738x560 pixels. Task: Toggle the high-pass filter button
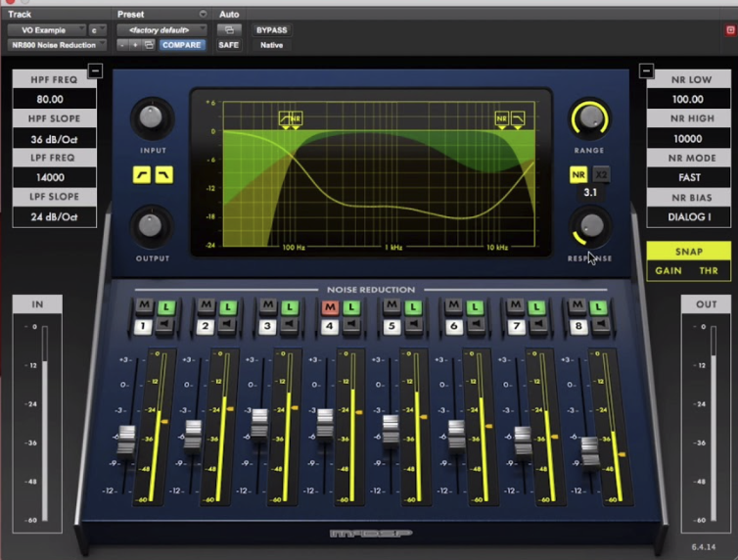142,175
